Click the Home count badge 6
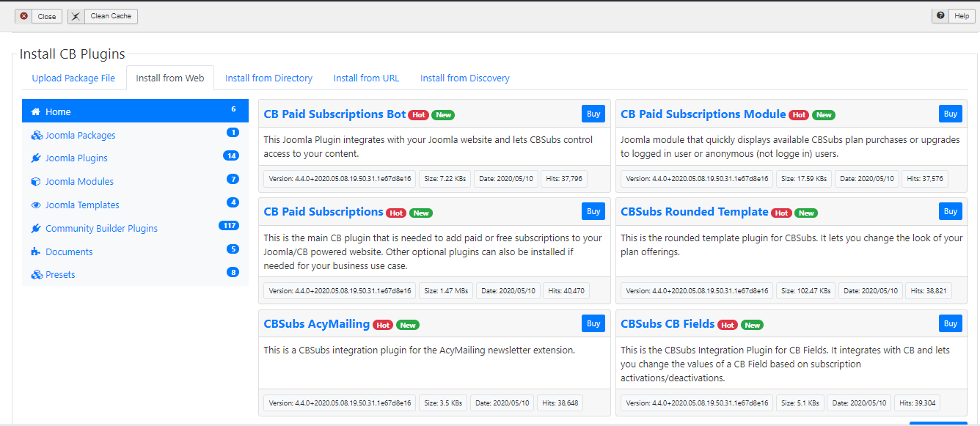Image resolution: width=980 pixels, height=426 pixels. pyautogui.click(x=233, y=109)
